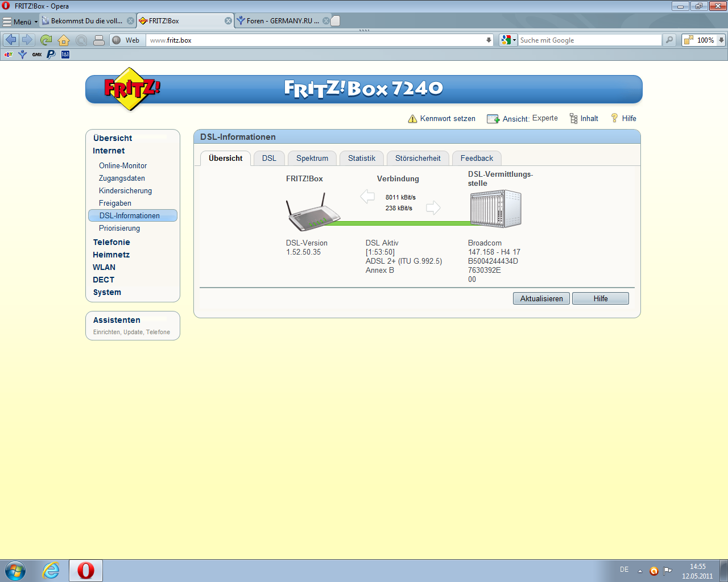728x582 pixels.
Task: Open the Telefonie section
Action: point(111,242)
